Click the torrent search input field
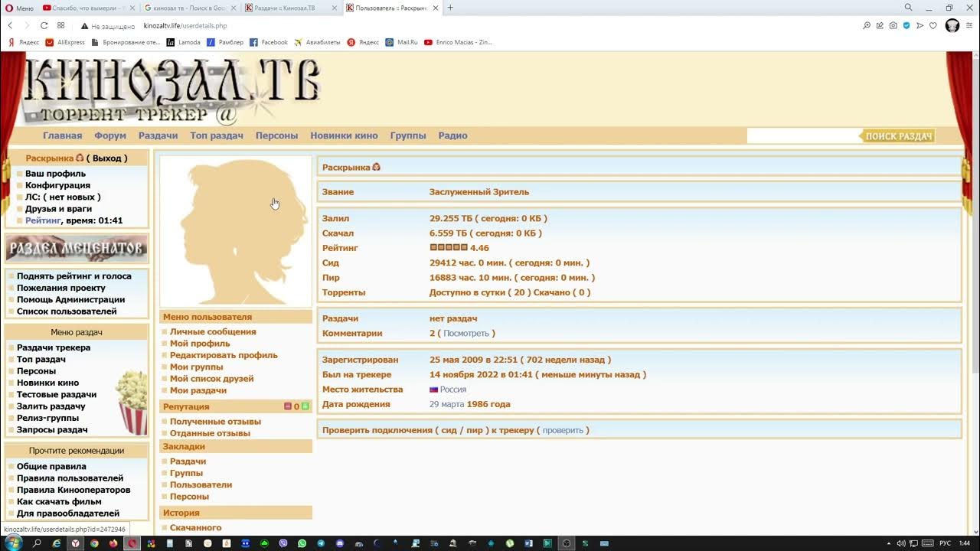 coord(804,136)
